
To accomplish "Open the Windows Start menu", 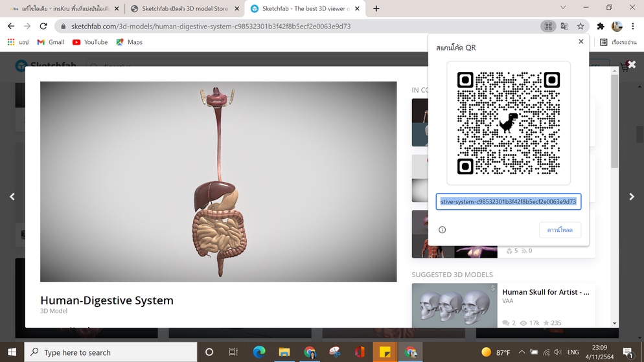I will (x=12, y=352).
